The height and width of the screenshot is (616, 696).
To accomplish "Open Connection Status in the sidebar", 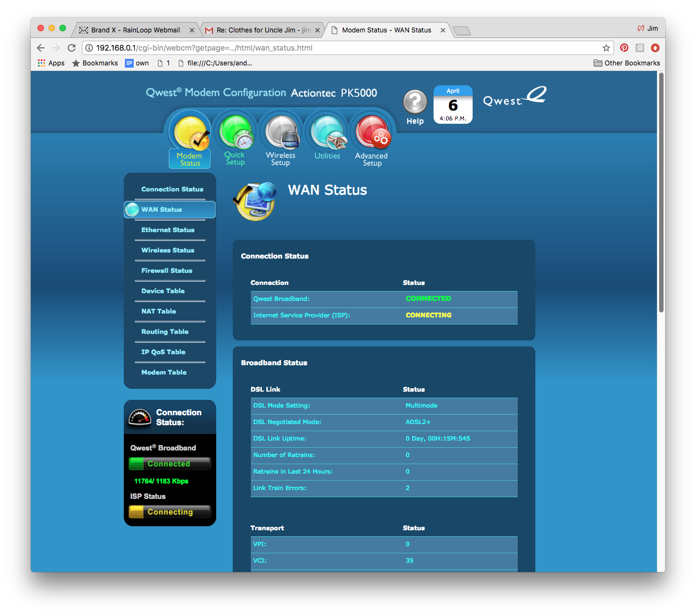I will (x=172, y=189).
